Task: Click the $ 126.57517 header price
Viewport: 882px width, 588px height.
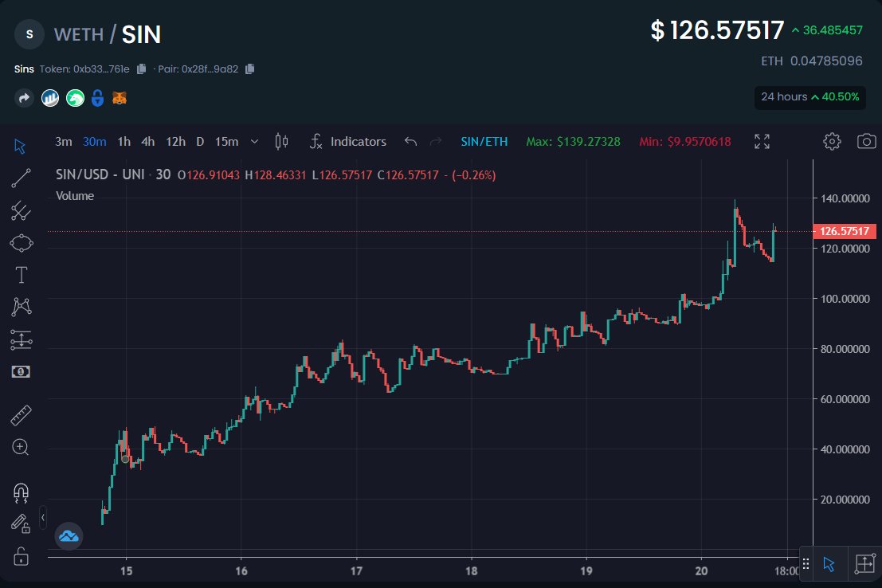Action: coord(717,30)
